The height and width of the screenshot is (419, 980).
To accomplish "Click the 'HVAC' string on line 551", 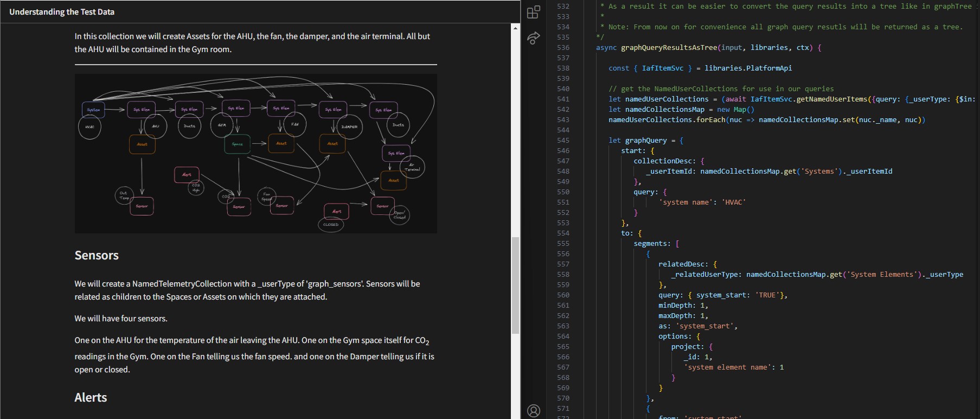I will tap(733, 202).
